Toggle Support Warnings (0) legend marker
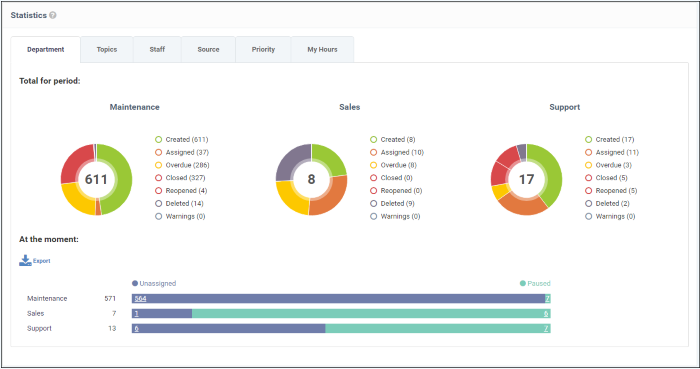The image size is (700, 369). tap(588, 216)
